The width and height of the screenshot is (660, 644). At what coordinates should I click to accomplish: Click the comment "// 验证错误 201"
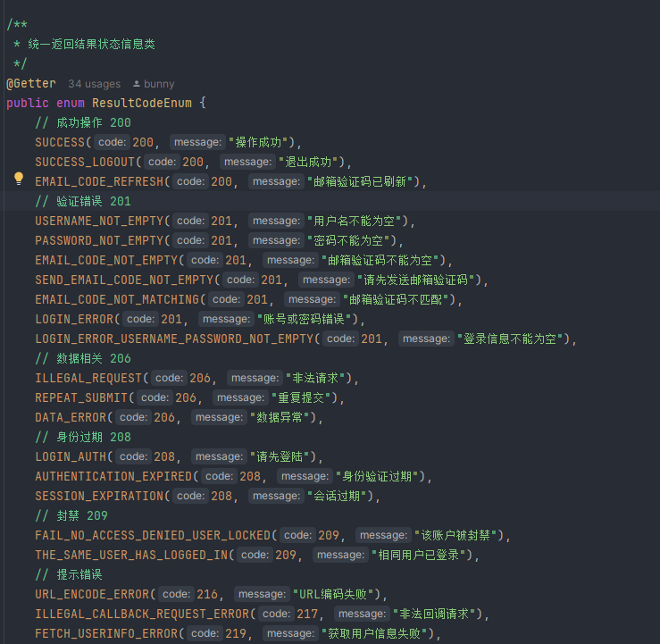click(83, 202)
